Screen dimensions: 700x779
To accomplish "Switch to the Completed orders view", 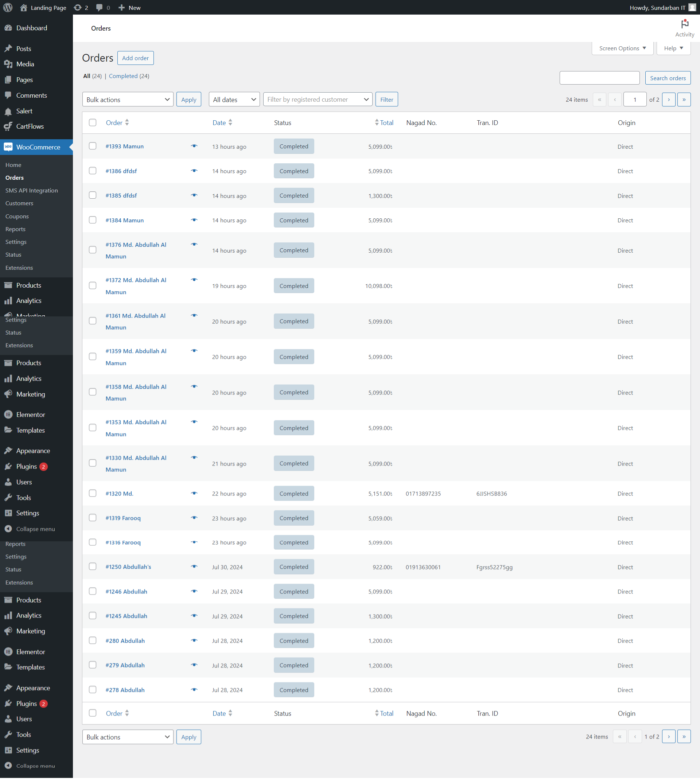I will coord(123,76).
